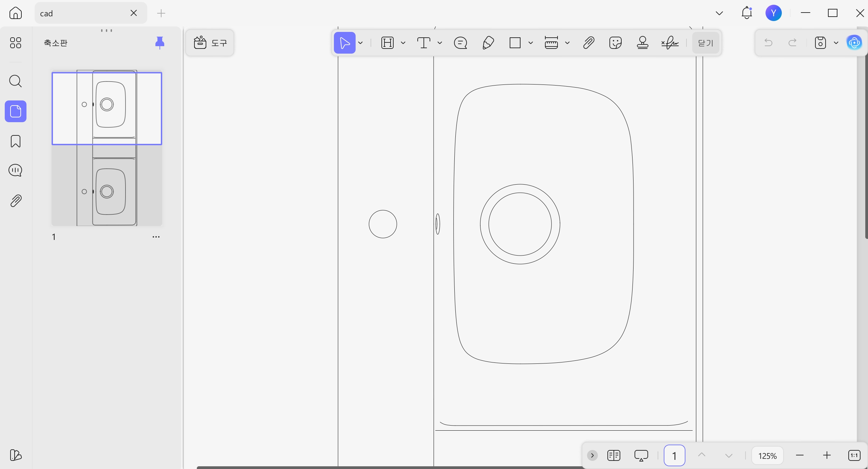Screen dimensions: 868x469
Task: Start the slideshow presentation mode
Action: pos(641,455)
